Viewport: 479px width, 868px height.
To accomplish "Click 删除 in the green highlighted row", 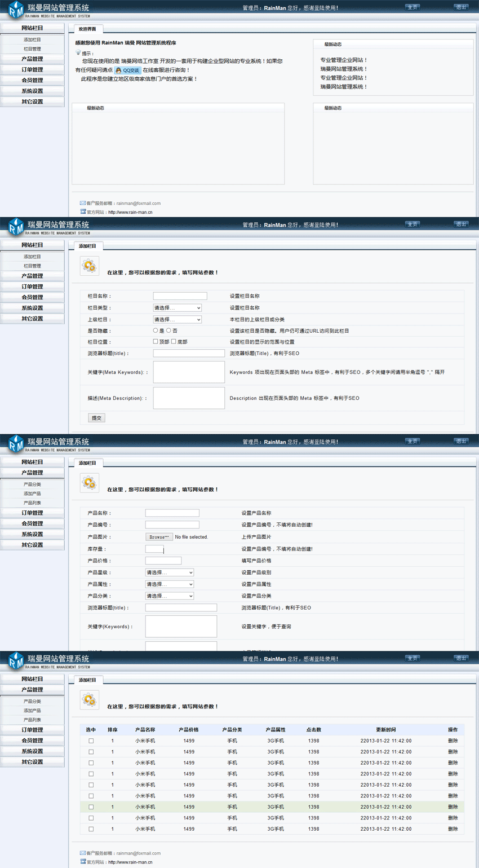I will click(x=453, y=807).
